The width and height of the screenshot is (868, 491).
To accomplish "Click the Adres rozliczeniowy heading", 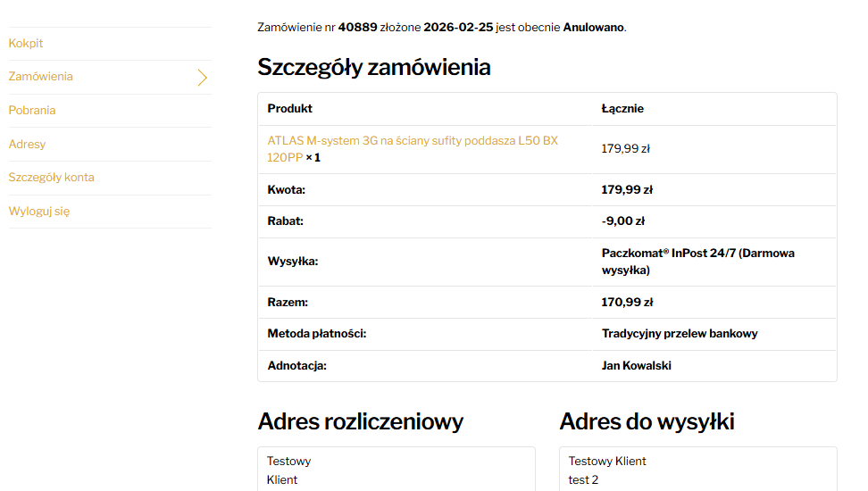I will click(360, 422).
